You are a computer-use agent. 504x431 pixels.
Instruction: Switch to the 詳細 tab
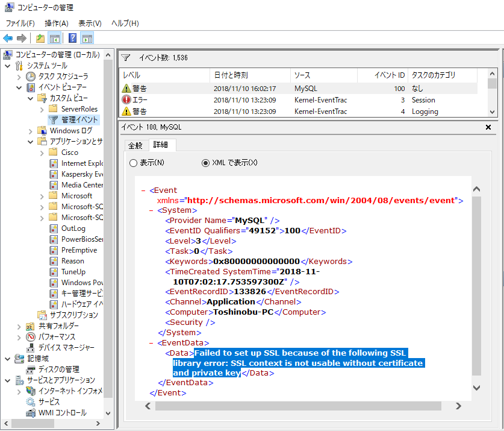[x=161, y=145]
